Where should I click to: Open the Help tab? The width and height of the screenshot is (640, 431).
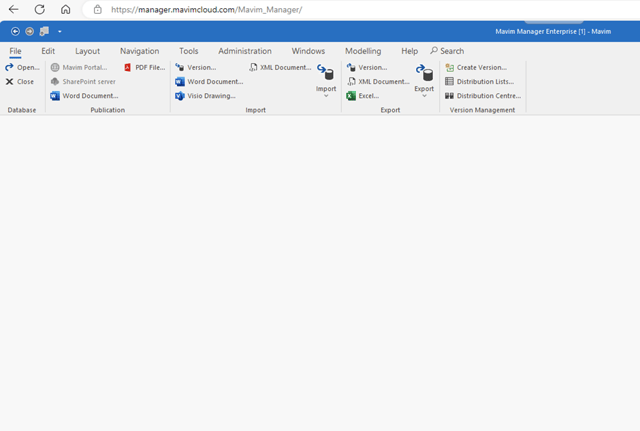point(409,51)
